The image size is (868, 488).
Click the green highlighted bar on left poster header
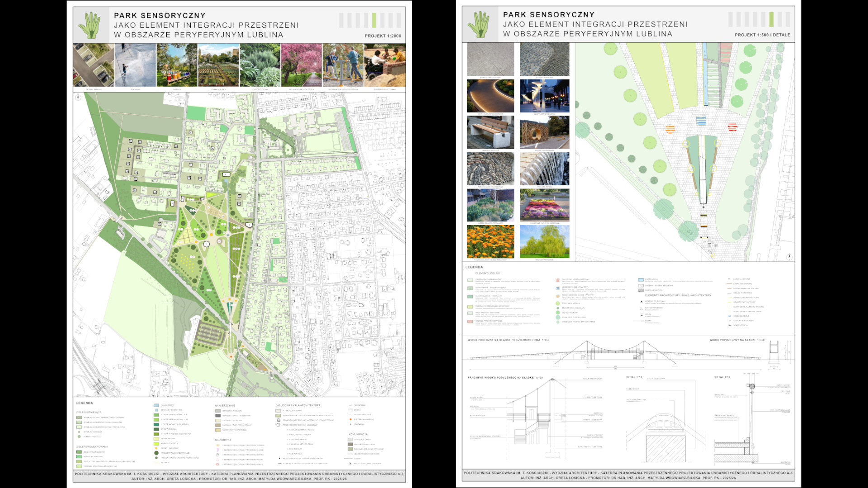pyautogui.click(x=374, y=20)
